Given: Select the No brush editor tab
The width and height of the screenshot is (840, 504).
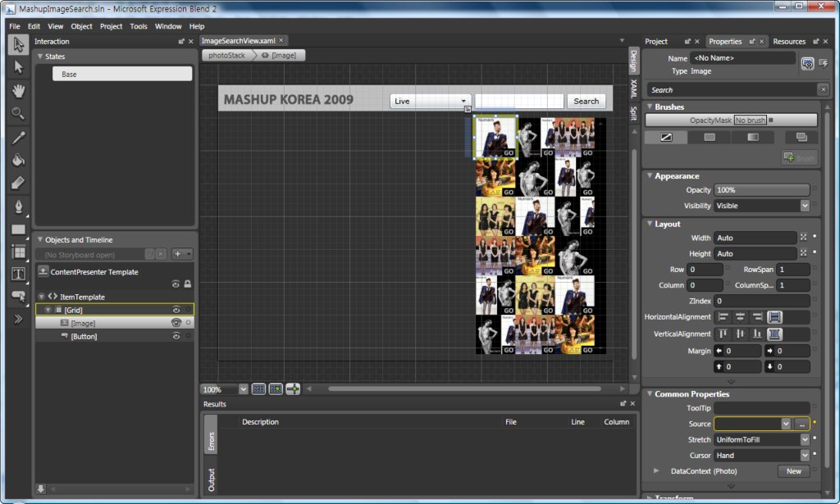Looking at the screenshot, I should tap(666, 138).
